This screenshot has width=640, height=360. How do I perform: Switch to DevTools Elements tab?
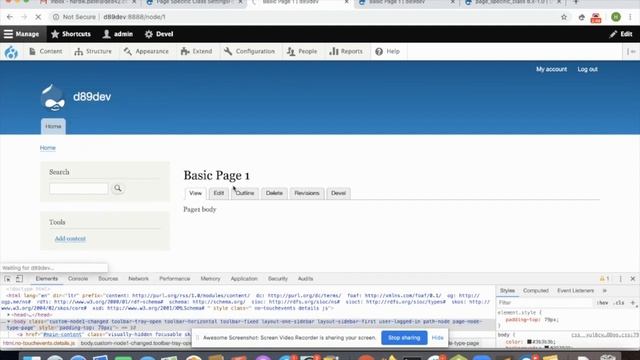[47, 279]
